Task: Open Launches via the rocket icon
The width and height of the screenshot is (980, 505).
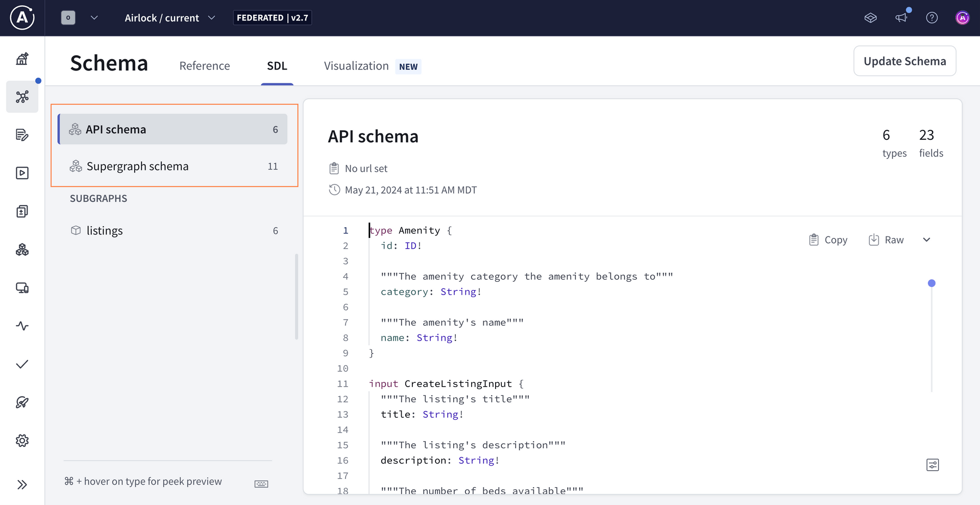Action: click(x=22, y=402)
